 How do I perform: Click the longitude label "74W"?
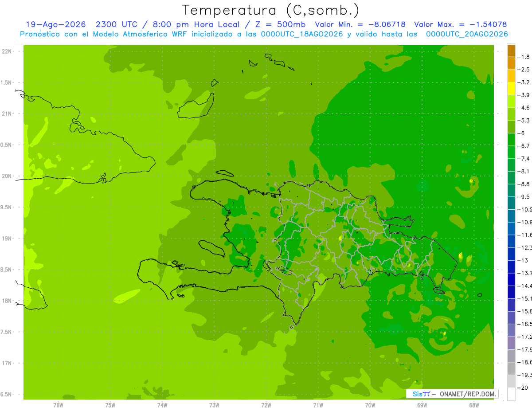tap(162, 405)
